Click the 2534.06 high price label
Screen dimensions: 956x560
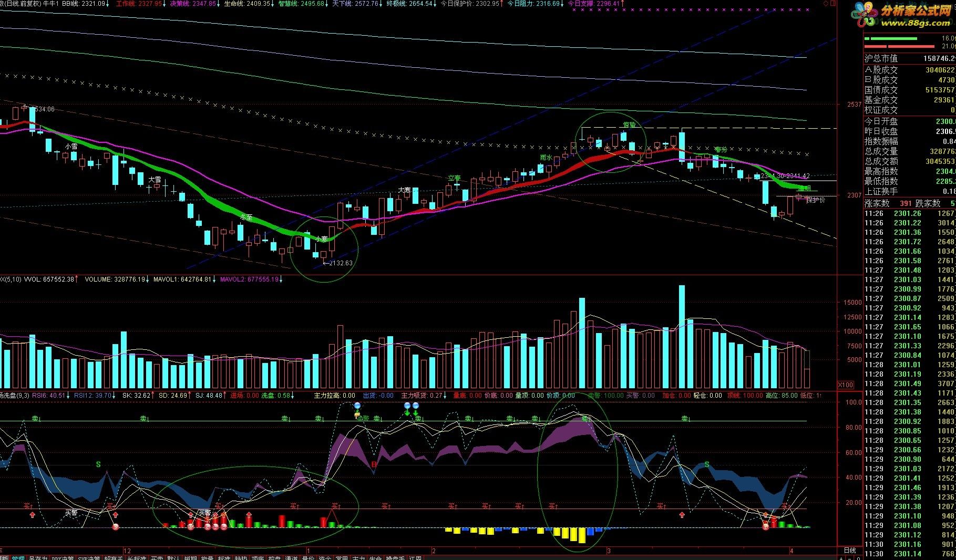pos(43,109)
